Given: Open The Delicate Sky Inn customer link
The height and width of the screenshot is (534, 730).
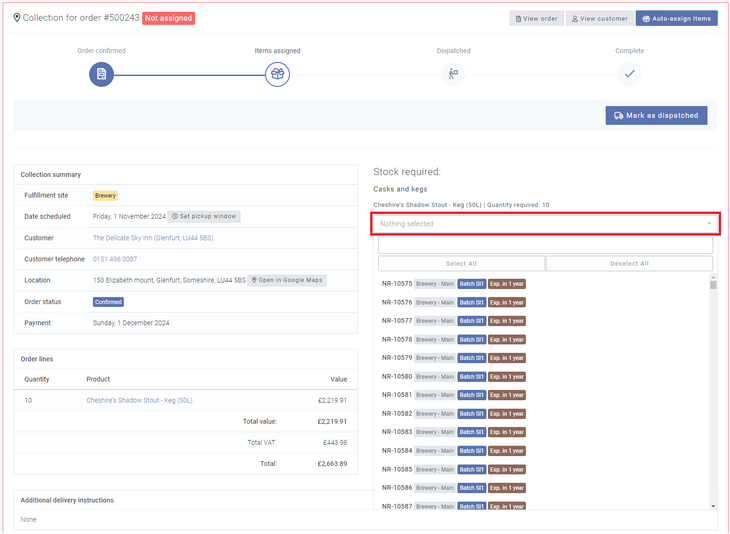Looking at the screenshot, I should pos(152,238).
